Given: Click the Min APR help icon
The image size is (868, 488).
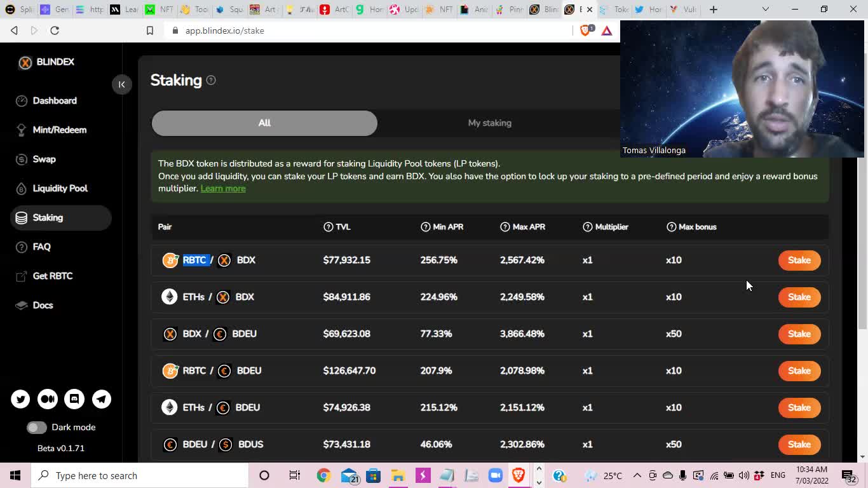Looking at the screenshot, I should 426,227.
